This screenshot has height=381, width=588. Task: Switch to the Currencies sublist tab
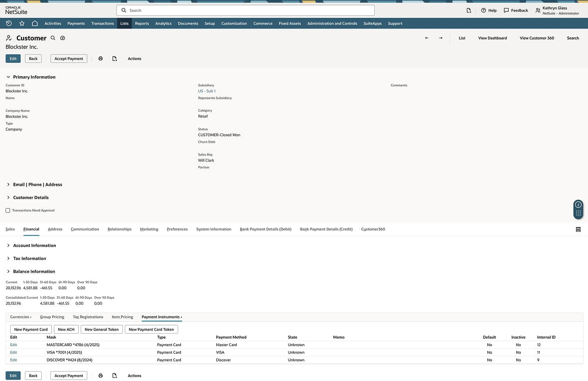tap(20, 317)
